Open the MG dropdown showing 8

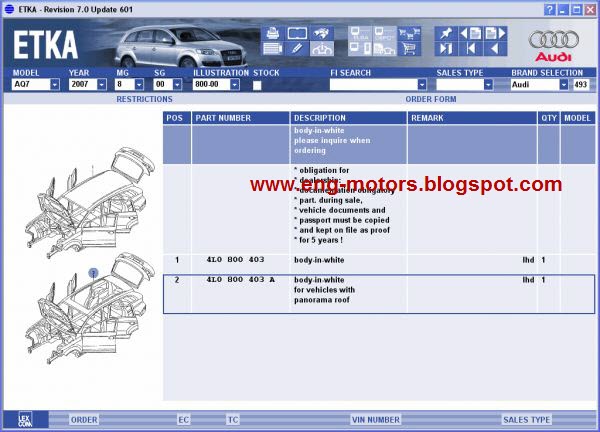(x=139, y=84)
